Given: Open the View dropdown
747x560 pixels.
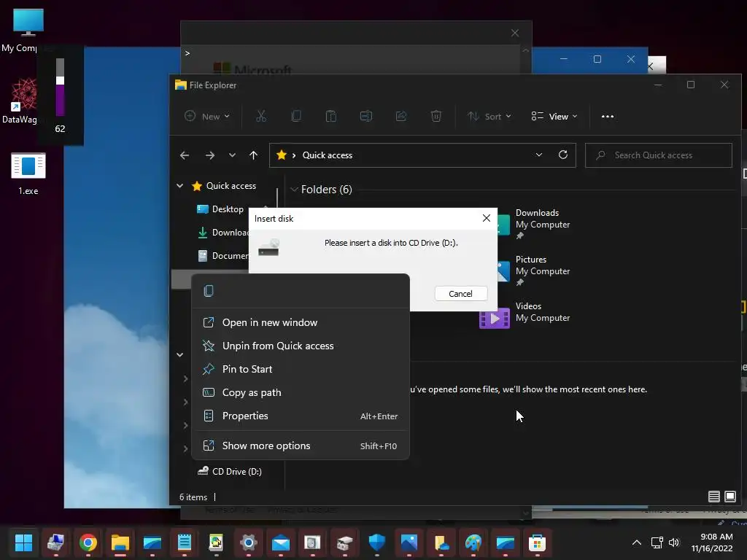Looking at the screenshot, I should tap(554, 116).
